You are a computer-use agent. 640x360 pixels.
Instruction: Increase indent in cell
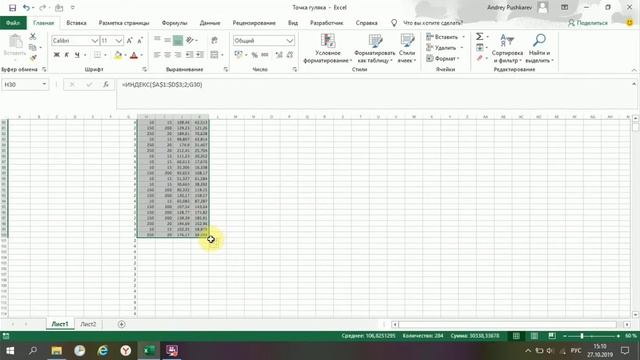pyautogui.click(x=200, y=55)
